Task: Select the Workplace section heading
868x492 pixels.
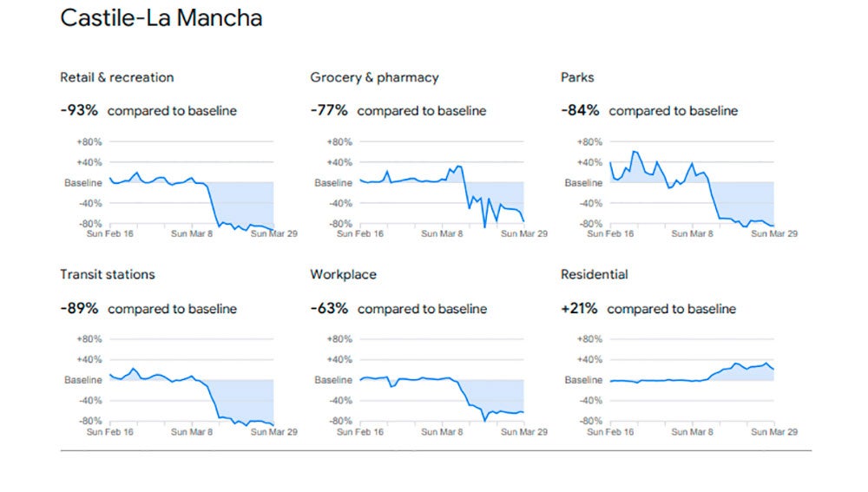Action: pos(343,274)
